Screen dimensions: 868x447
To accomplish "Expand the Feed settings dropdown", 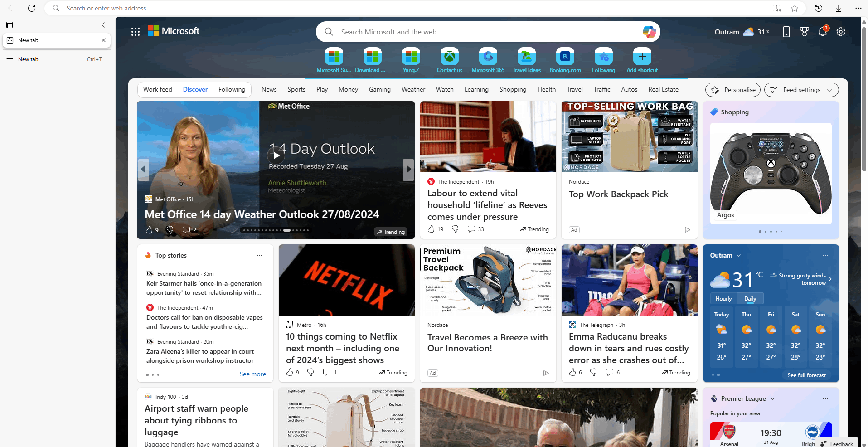I will [801, 90].
